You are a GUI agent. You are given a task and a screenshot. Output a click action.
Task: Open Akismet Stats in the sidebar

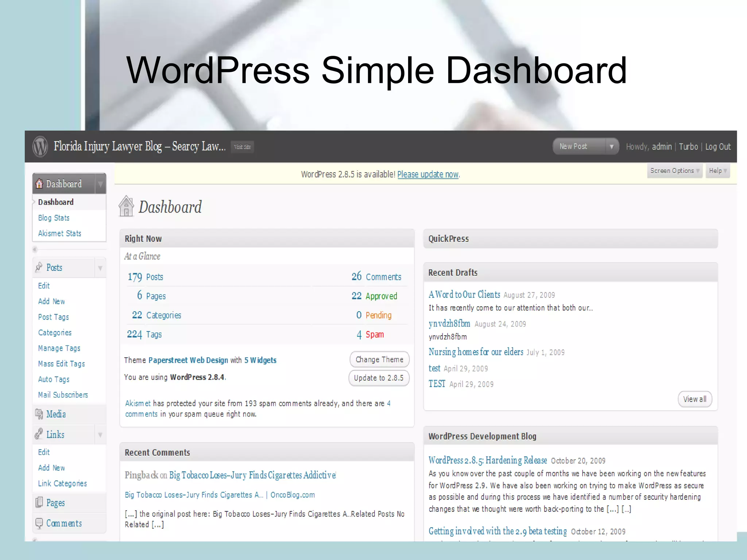[59, 233]
